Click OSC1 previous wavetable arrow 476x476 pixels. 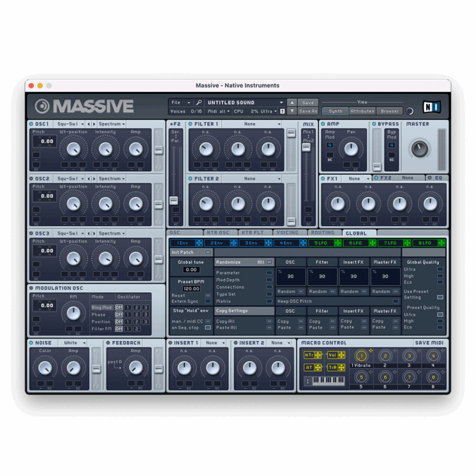89,124
